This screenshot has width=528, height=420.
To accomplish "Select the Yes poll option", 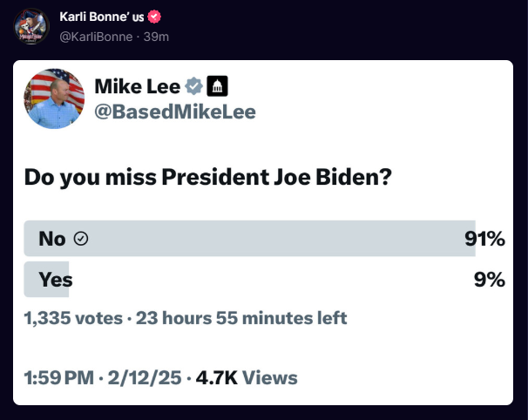I will click(x=265, y=279).
